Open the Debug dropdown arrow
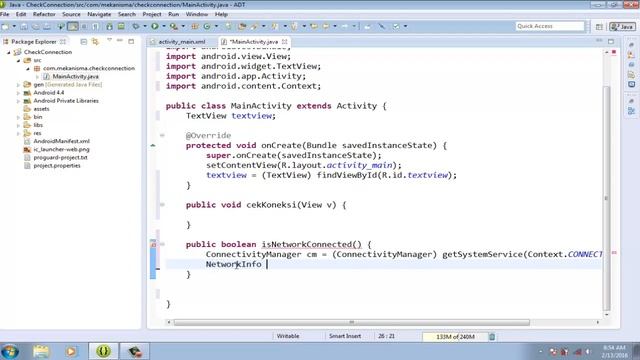 coord(144,27)
